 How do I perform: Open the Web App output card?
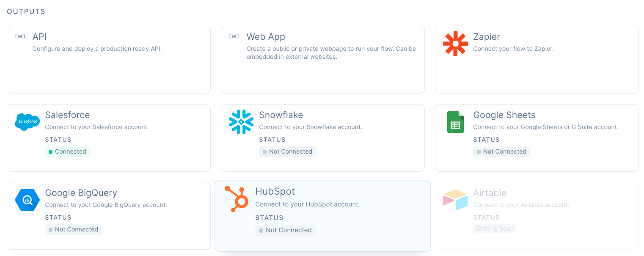coord(322,59)
